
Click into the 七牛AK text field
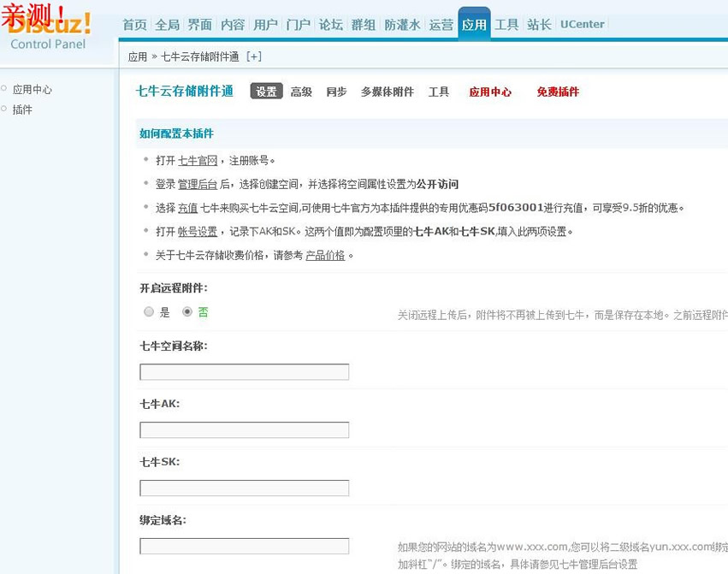[x=245, y=430]
